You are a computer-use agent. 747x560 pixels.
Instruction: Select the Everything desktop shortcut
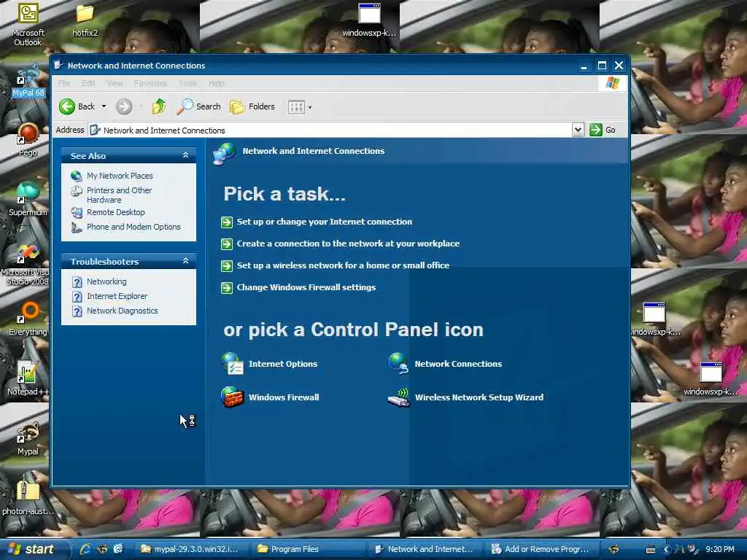(x=28, y=319)
